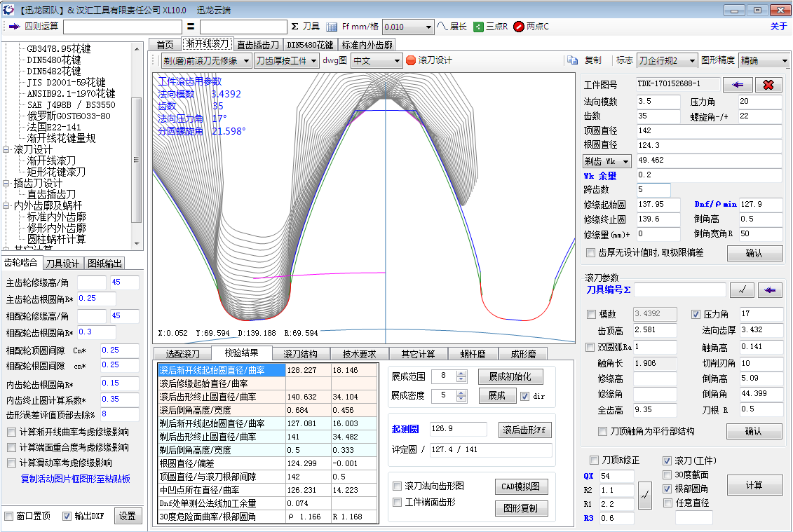Click the 展成密度 spinner arrows
Screen dimensions: 793x532
(461, 396)
